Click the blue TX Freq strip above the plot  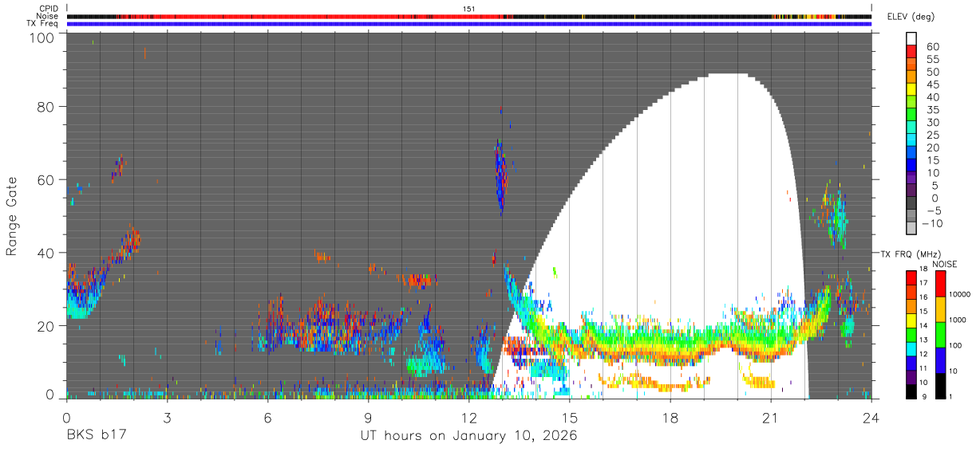pyautogui.click(x=468, y=23)
